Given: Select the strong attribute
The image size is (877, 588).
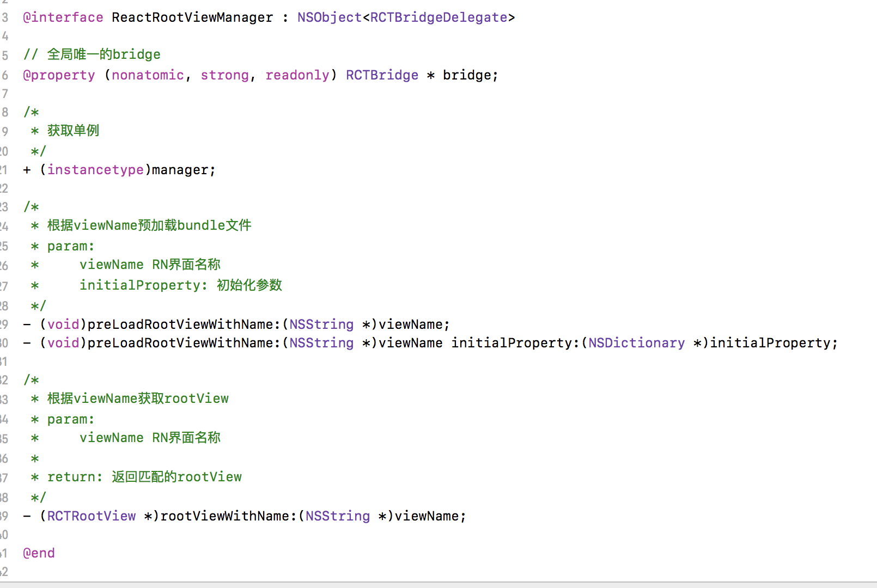Looking at the screenshot, I should 224,75.
